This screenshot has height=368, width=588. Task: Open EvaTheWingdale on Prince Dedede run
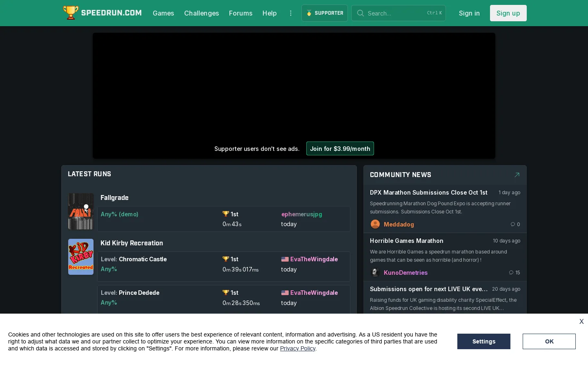tap(314, 292)
